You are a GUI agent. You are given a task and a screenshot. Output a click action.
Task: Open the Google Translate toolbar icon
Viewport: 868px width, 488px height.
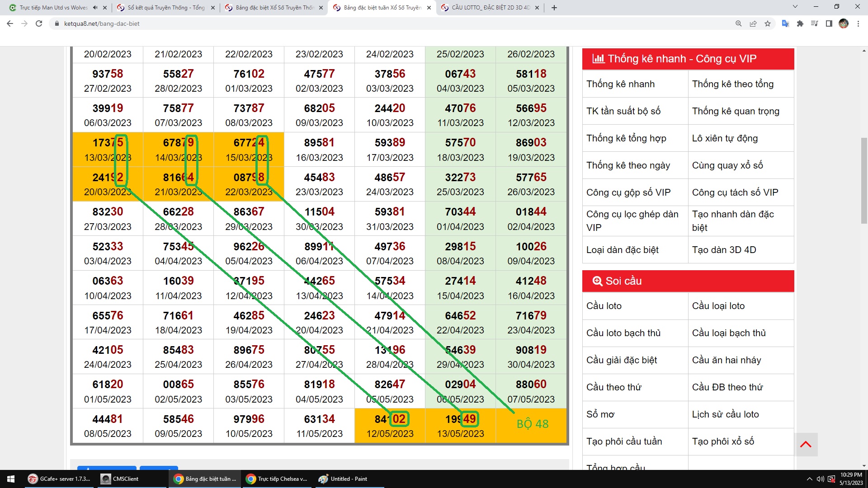[785, 23]
